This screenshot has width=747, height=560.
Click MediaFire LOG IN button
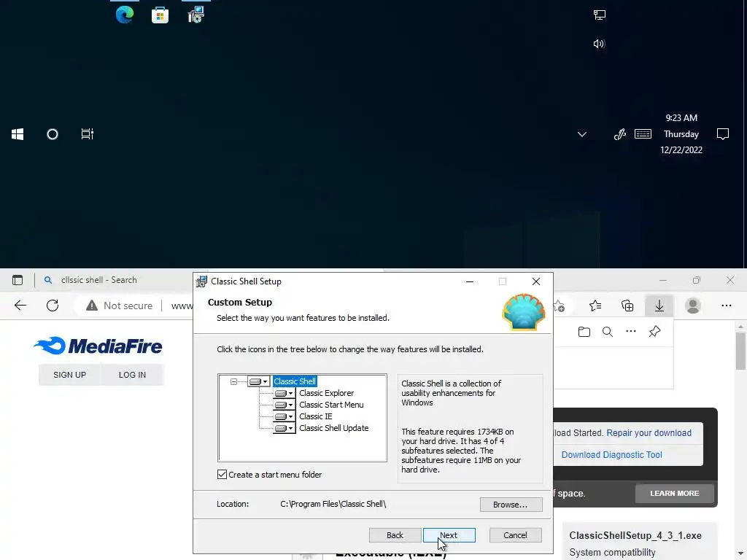tap(132, 375)
